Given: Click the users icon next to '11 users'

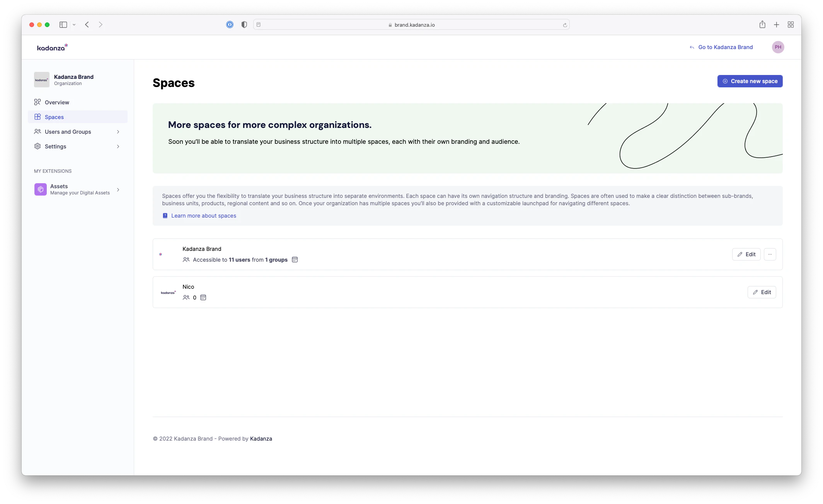Looking at the screenshot, I should tap(186, 260).
